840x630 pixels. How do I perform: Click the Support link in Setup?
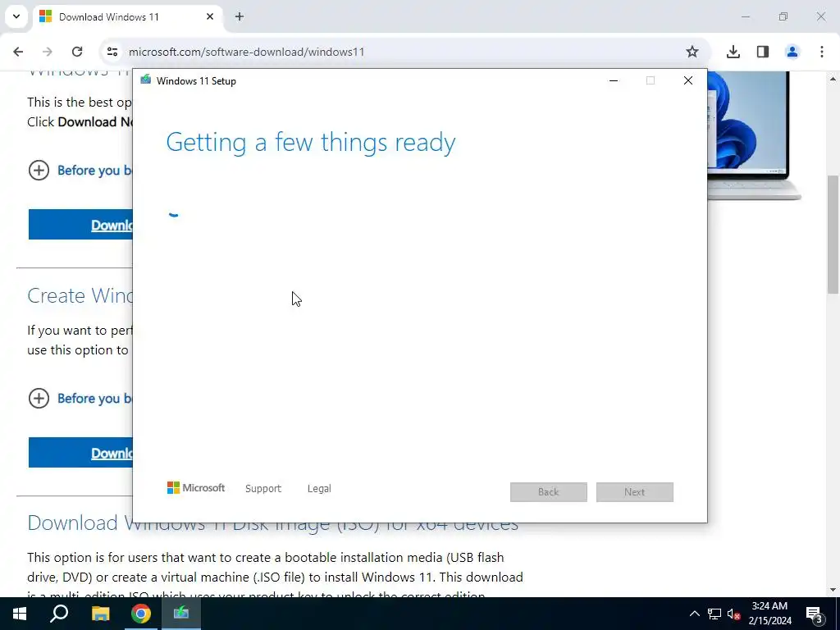[x=263, y=488]
